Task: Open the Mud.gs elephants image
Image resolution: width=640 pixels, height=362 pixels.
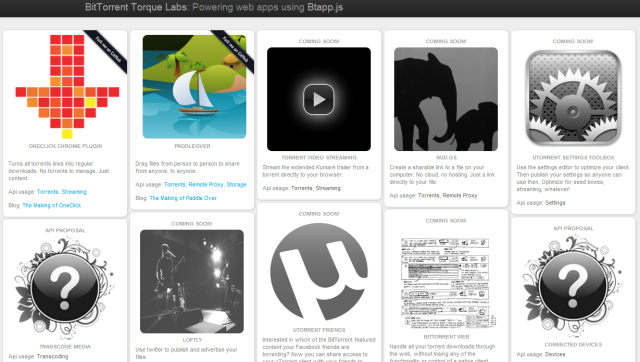Action: pos(446,99)
